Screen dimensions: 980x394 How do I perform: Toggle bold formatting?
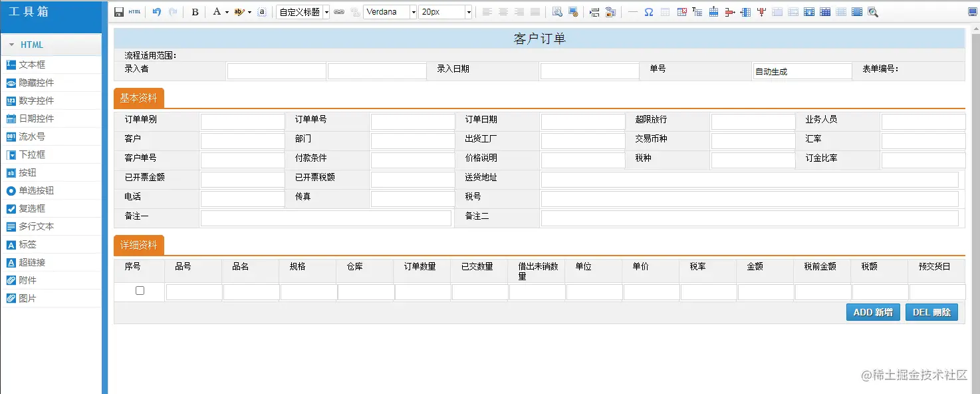[x=195, y=12]
